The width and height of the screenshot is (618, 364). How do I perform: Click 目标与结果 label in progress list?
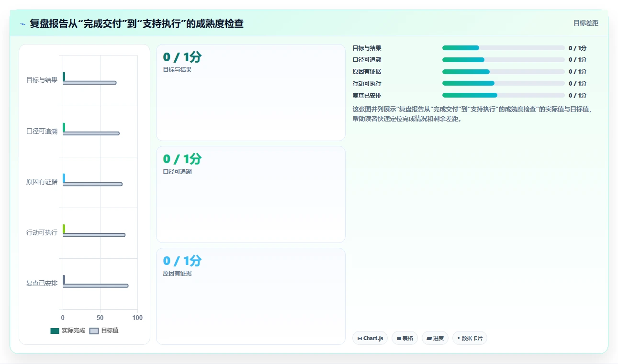pyautogui.click(x=367, y=48)
